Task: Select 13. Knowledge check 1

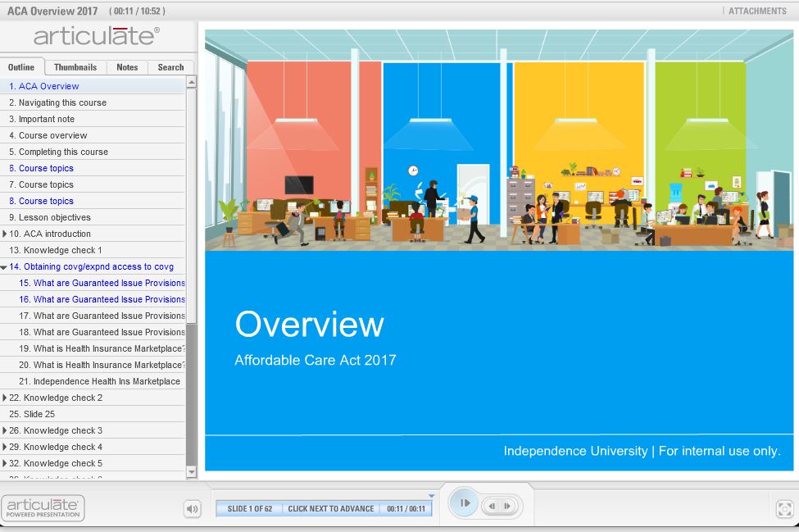Action: 93,250
